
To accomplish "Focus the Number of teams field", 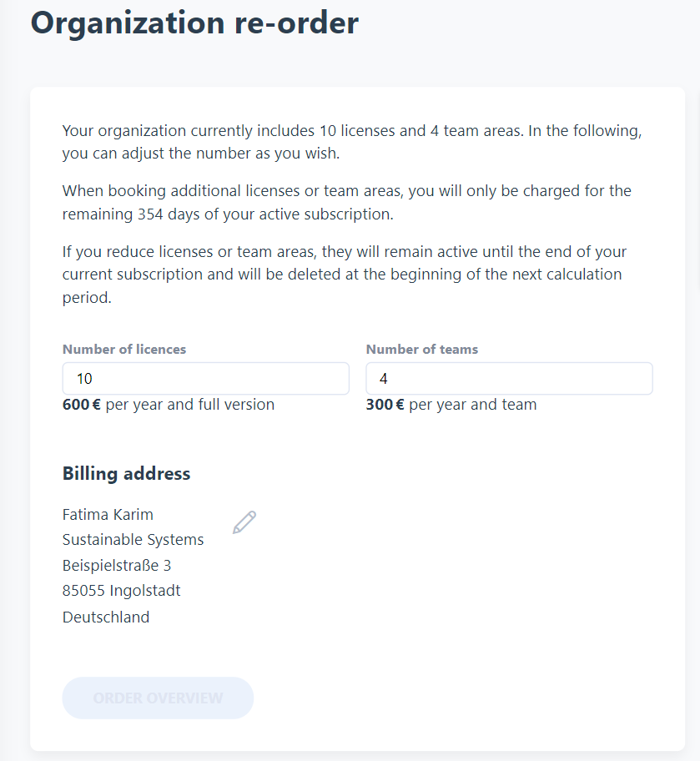I will pos(509,379).
